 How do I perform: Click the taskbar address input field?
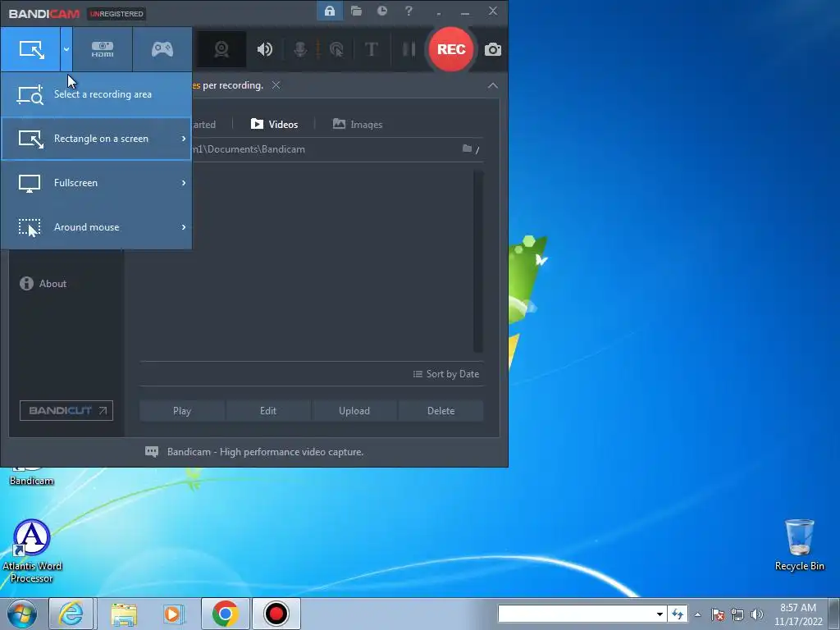pos(575,614)
